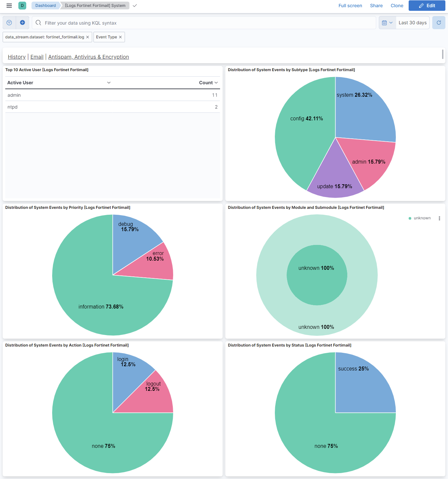Click the "D" space avatar icon
Screen dimensions: 448x479
coord(22,6)
